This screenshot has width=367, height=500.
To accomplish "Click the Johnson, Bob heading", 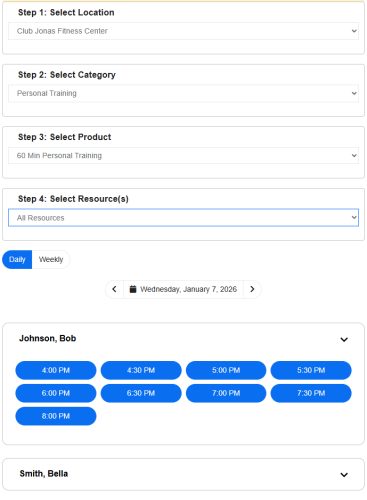I will click(48, 338).
